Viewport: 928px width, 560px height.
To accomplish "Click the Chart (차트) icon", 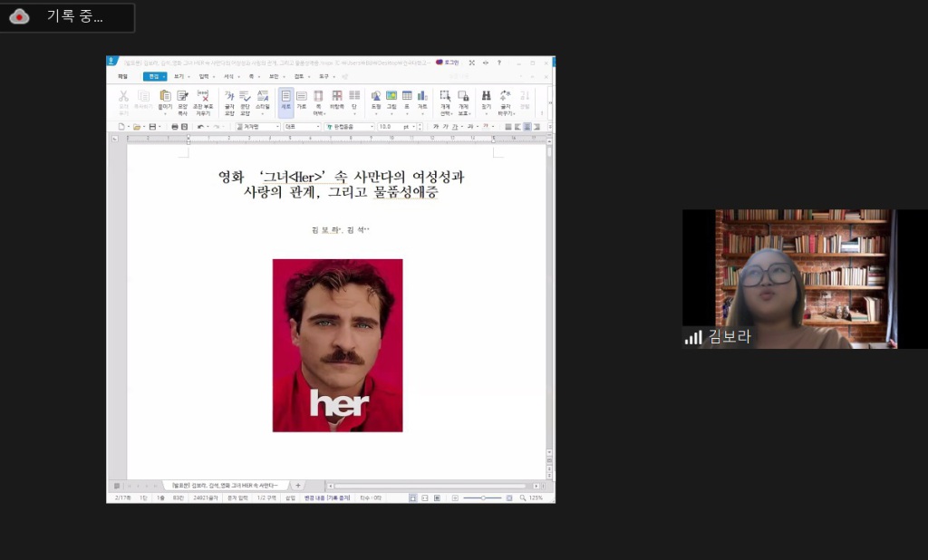I will (x=422, y=98).
